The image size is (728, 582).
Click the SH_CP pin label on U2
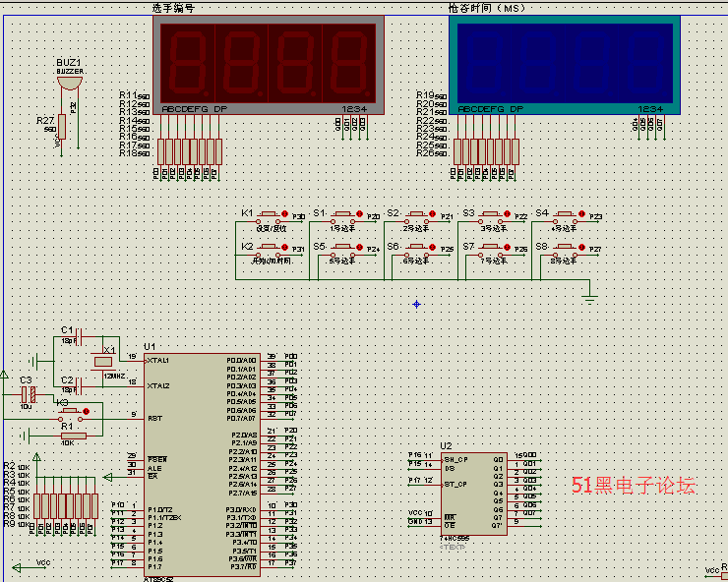point(455,459)
